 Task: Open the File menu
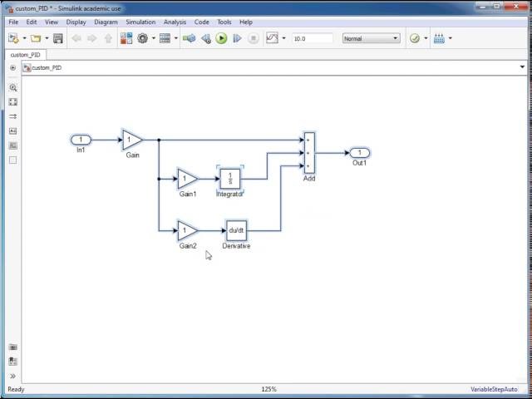pyautogui.click(x=13, y=22)
